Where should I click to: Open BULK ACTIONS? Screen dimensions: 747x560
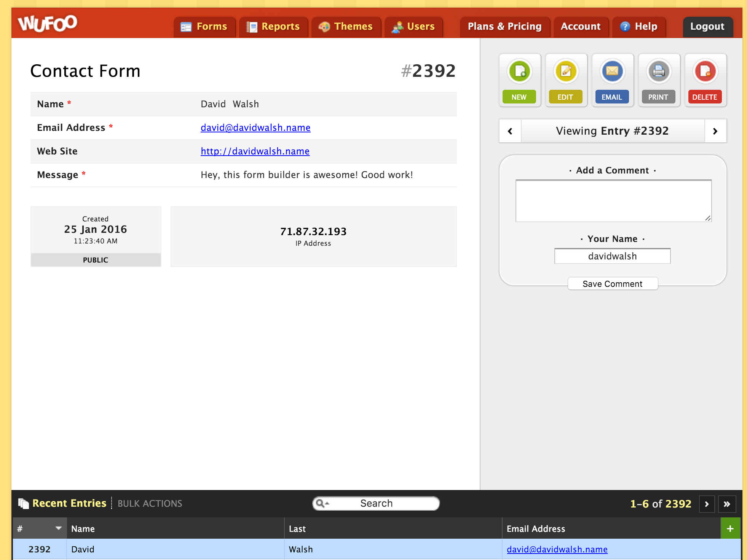click(150, 504)
